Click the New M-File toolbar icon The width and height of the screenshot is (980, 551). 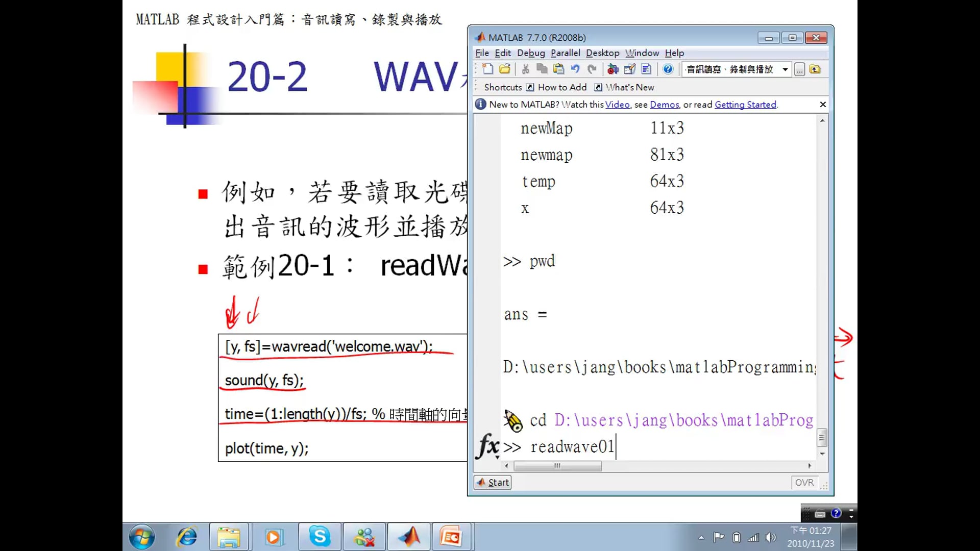[487, 69]
